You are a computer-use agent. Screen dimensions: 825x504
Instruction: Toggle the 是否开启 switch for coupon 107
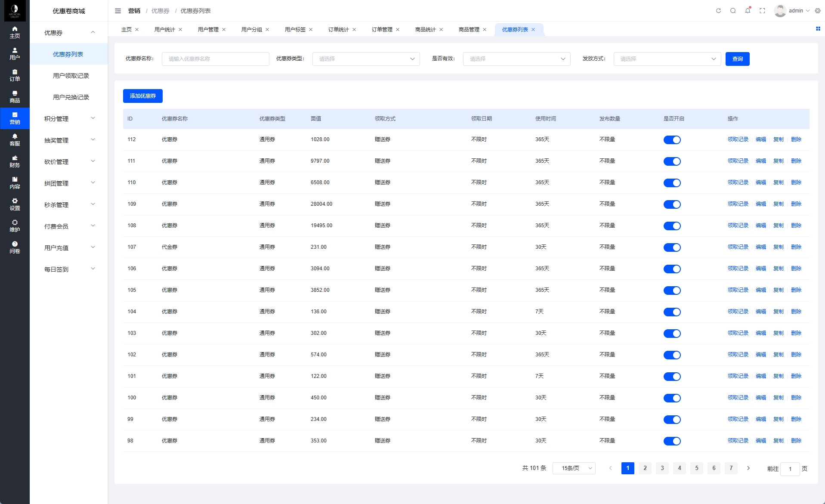[672, 247]
